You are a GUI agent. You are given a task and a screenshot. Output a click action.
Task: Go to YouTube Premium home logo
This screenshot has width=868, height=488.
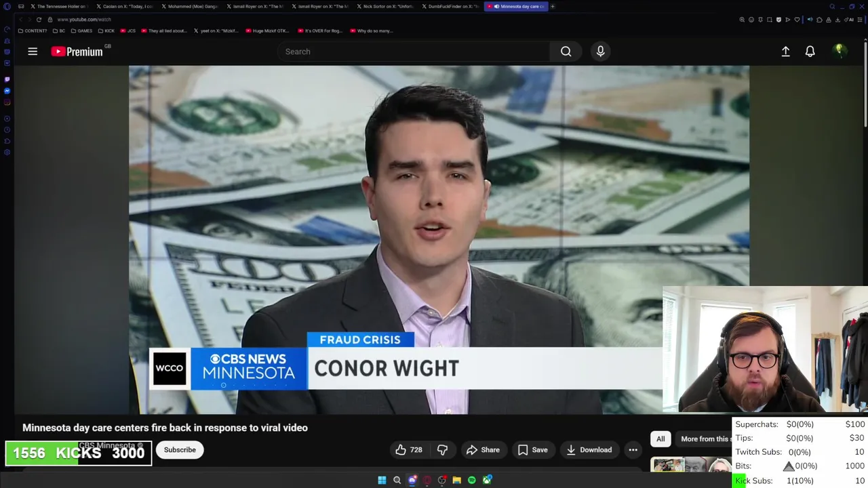tap(77, 52)
